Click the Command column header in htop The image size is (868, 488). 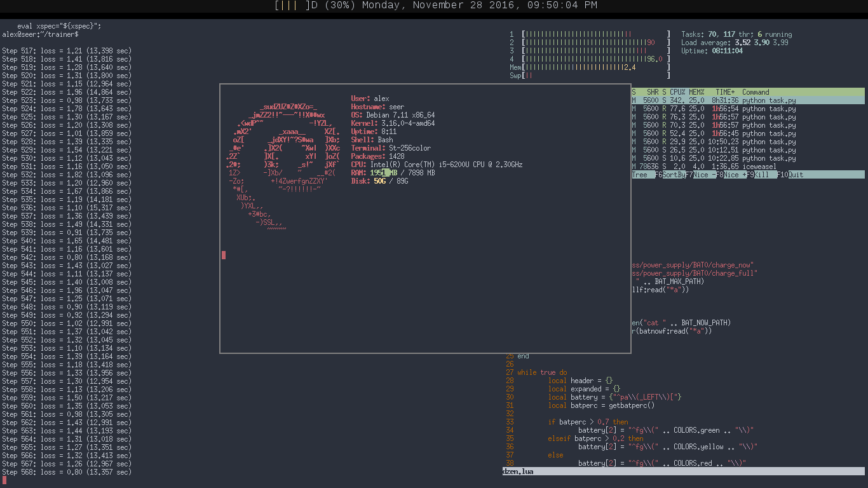pos(756,92)
